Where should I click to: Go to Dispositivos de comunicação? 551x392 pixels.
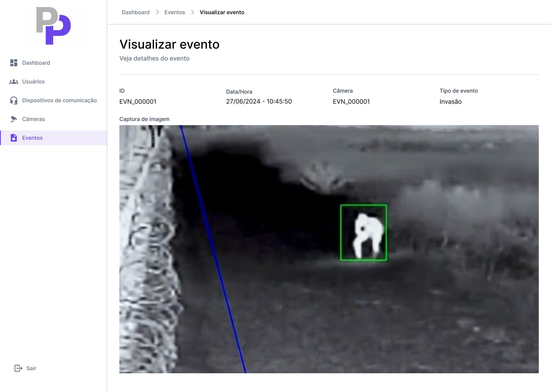tap(59, 100)
